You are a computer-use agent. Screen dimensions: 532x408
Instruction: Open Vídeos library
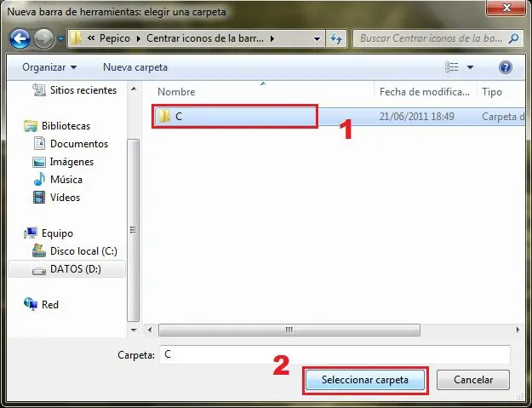[66, 198]
